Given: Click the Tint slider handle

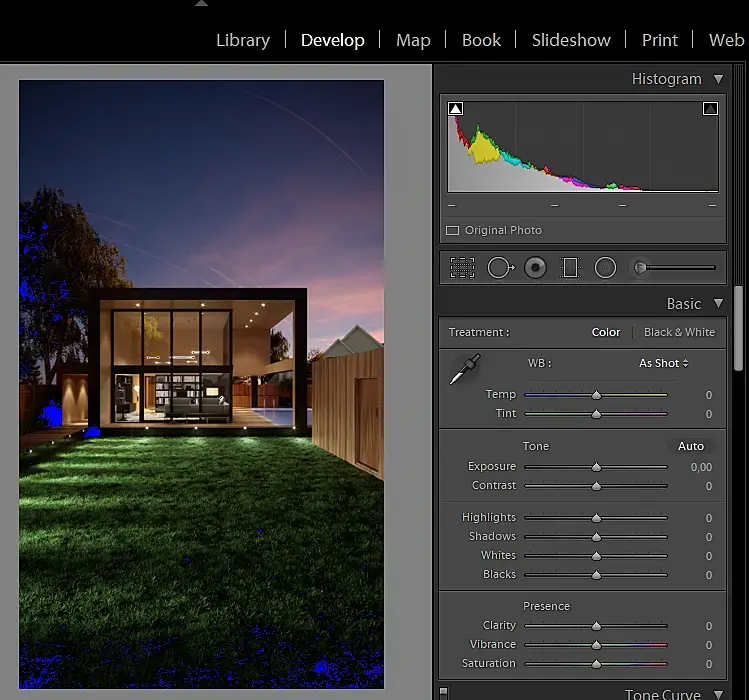Looking at the screenshot, I should (596, 414).
